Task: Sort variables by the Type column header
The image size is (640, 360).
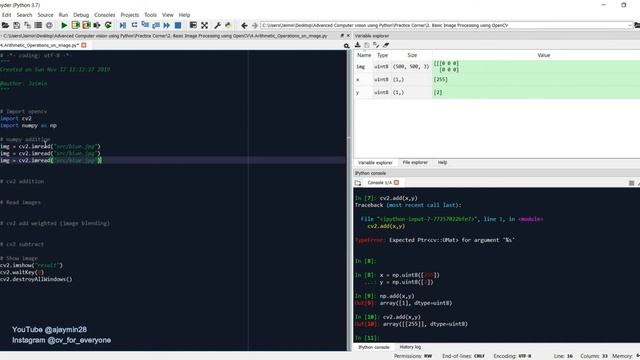Action: [x=382, y=55]
